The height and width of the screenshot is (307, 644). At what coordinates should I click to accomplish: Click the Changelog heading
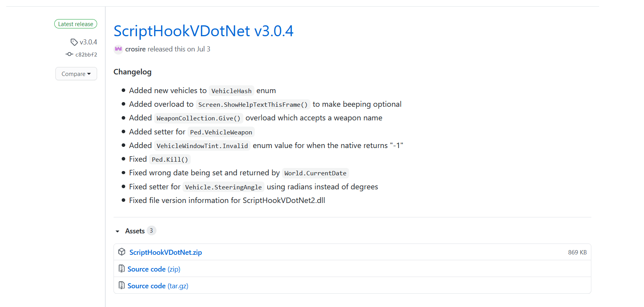[x=132, y=72]
